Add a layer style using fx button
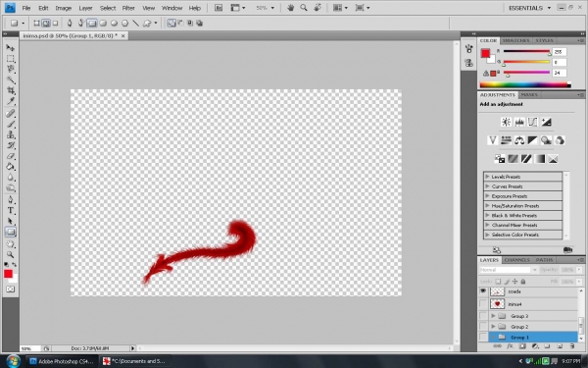This screenshot has width=588, height=368. pyautogui.click(x=510, y=346)
